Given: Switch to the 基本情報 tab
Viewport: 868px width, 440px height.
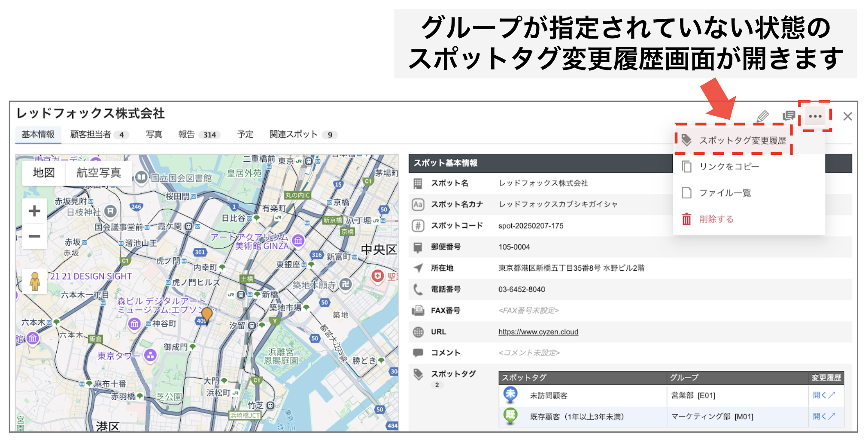Looking at the screenshot, I should pyautogui.click(x=38, y=134).
